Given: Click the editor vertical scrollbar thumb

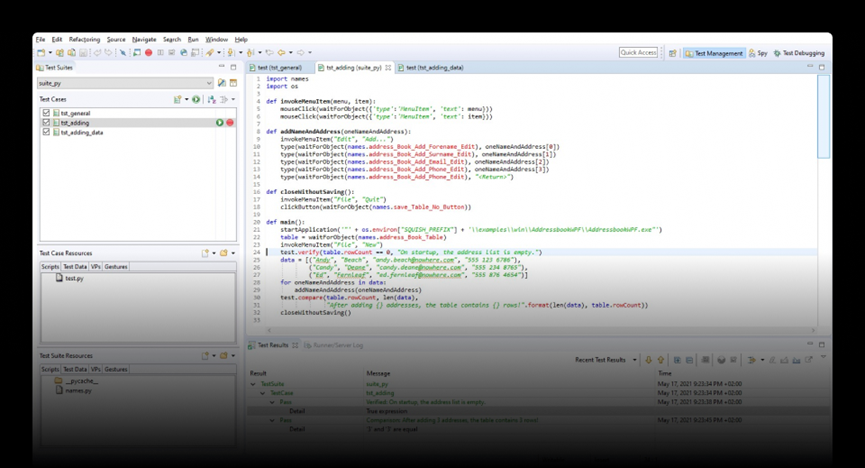Looking at the screenshot, I should pos(823,116).
